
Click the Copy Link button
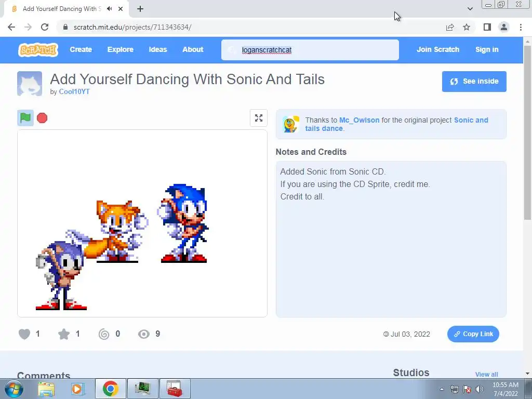(473, 334)
